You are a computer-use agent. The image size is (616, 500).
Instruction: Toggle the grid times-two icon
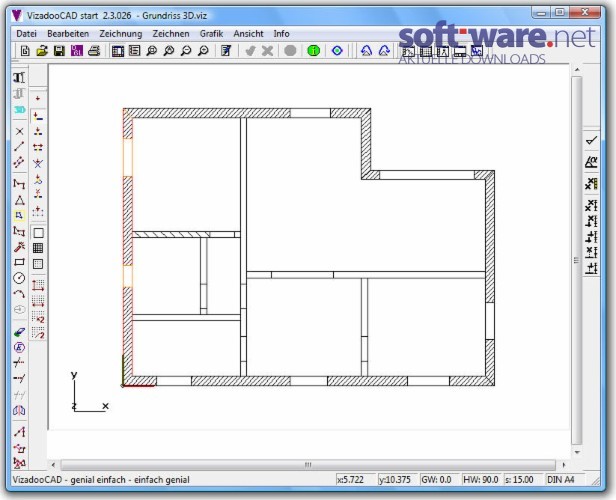click(x=38, y=317)
